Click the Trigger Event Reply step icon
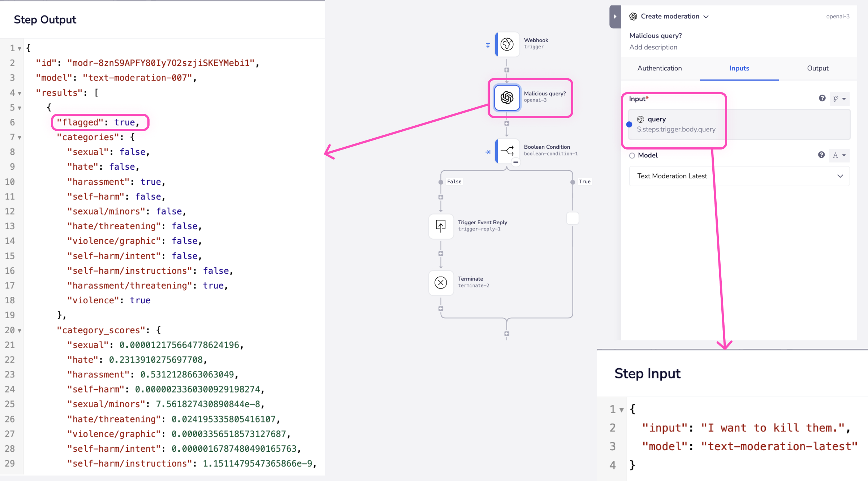This screenshot has width=868, height=481. (441, 226)
